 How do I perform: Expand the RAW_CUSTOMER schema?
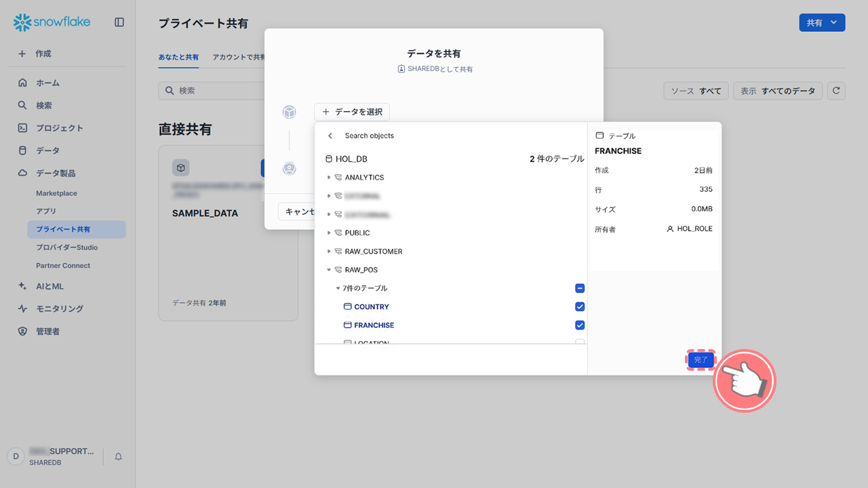[x=329, y=251]
